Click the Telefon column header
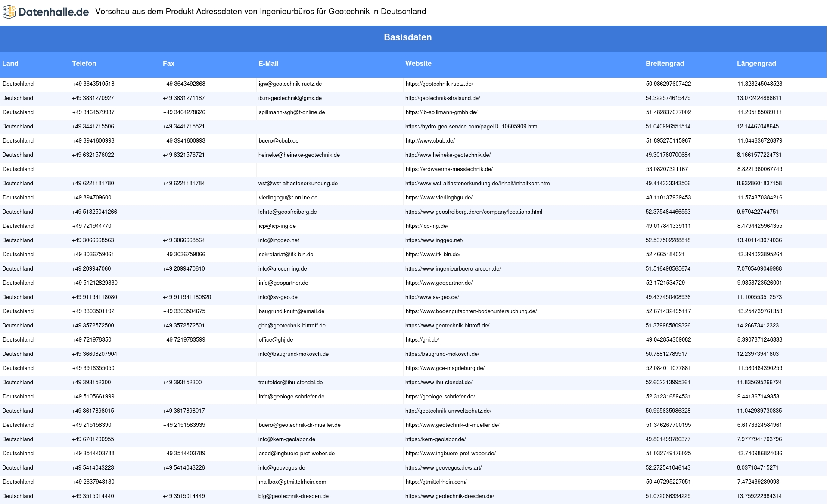The image size is (827, 504). click(x=84, y=63)
